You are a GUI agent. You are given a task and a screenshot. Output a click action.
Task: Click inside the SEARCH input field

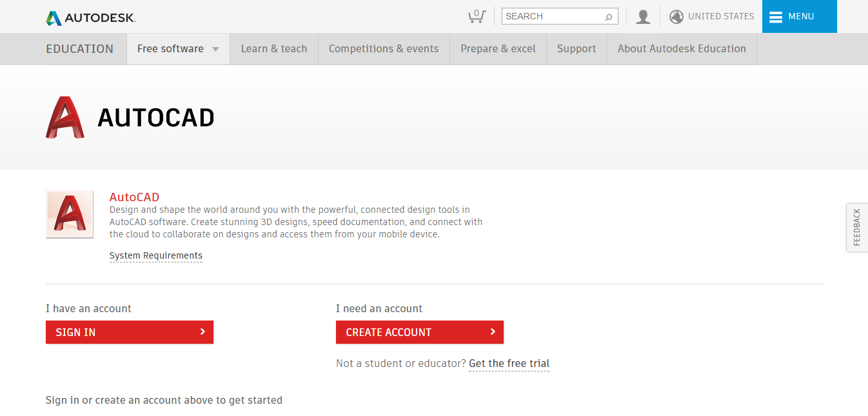click(x=551, y=17)
